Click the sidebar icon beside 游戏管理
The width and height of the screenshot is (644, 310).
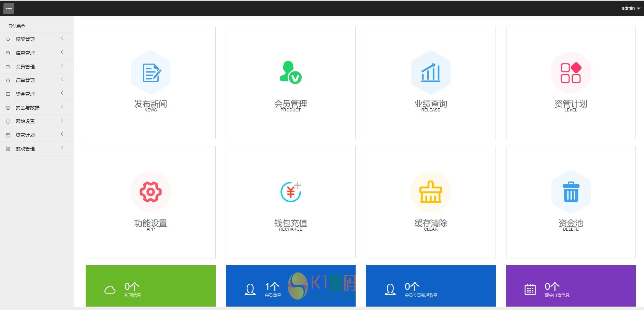click(x=8, y=149)
